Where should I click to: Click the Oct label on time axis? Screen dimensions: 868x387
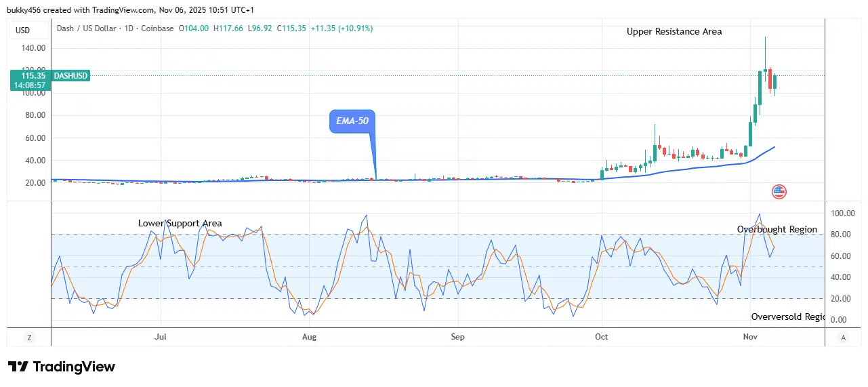[601, 337]
